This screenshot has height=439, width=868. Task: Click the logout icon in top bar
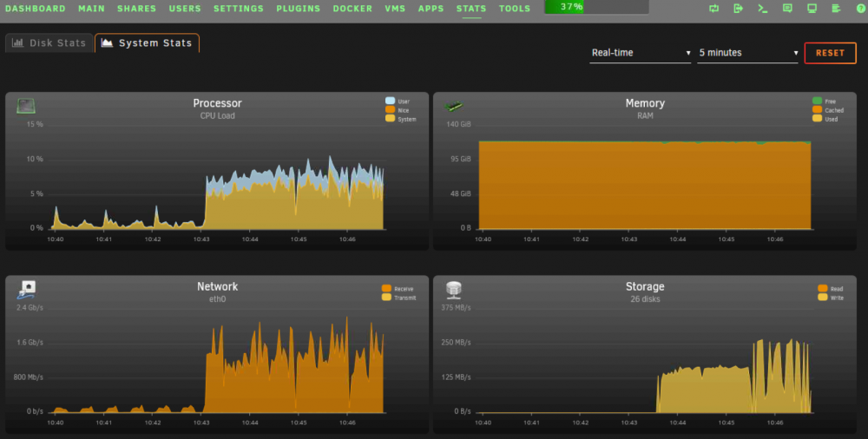[x=739, y=9]
